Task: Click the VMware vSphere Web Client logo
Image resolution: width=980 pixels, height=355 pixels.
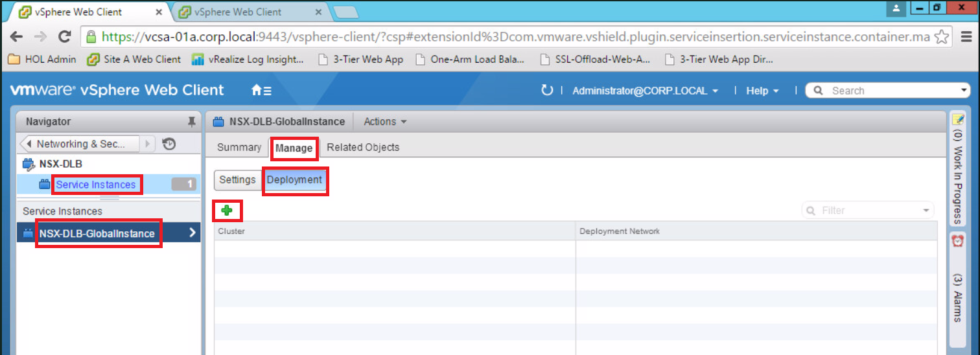Action: pos(117,91)
